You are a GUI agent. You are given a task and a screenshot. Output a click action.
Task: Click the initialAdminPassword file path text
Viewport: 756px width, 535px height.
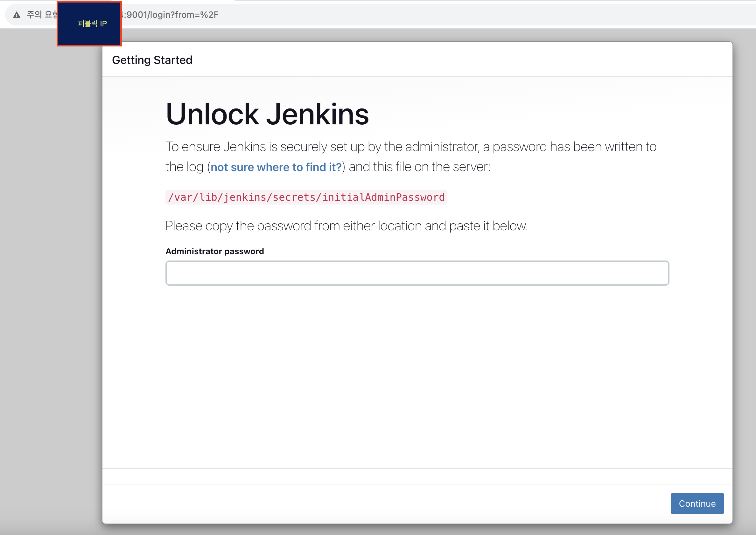[x=306, y=197]
